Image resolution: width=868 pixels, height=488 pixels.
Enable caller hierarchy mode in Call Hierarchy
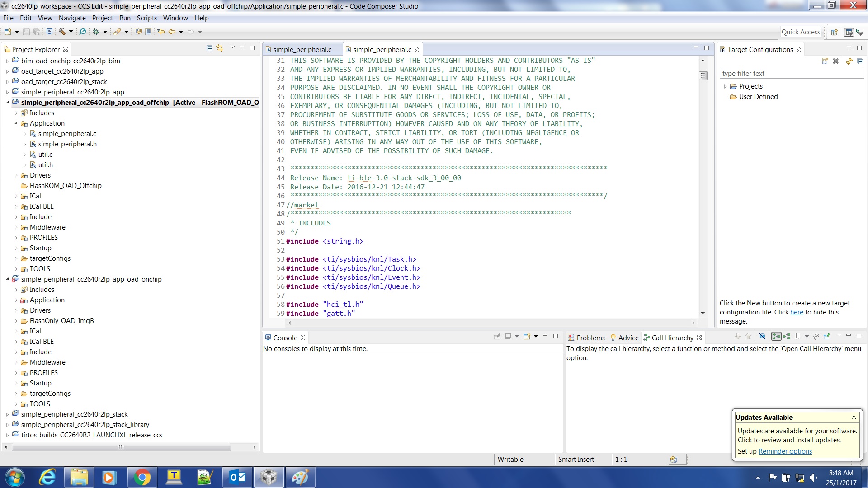(x=776, y=336)
